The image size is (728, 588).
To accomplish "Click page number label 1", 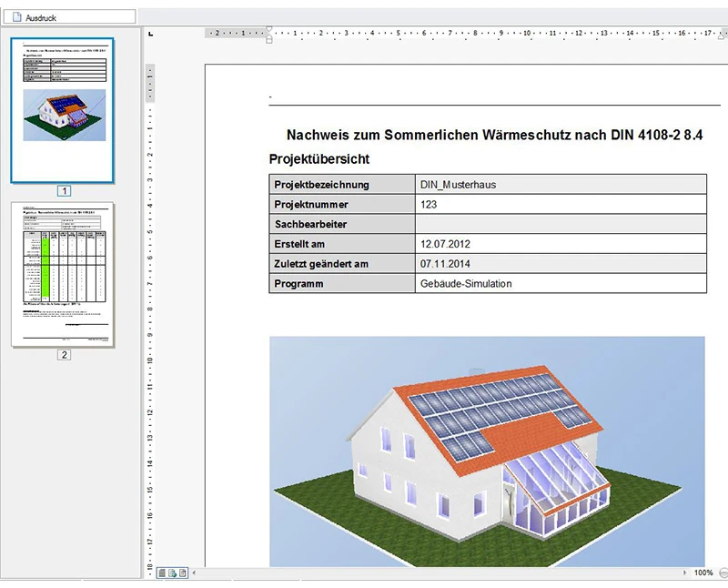I will coord(64,191).
